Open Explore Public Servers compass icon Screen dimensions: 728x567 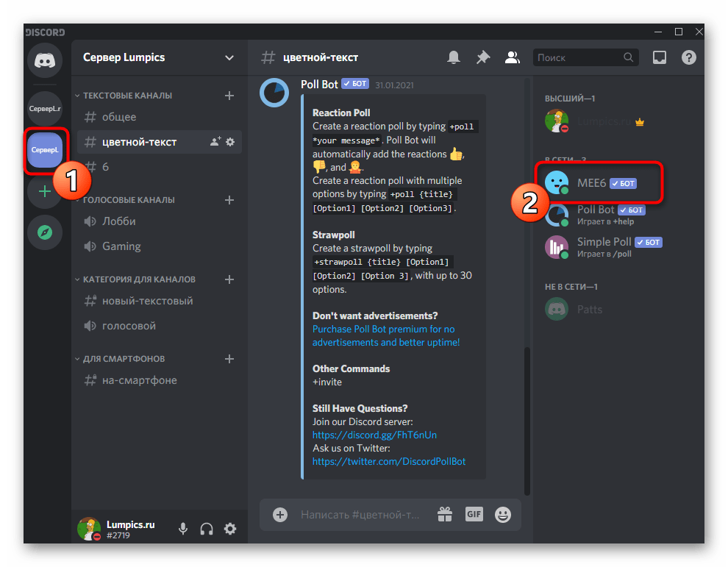tap(45, 232)
